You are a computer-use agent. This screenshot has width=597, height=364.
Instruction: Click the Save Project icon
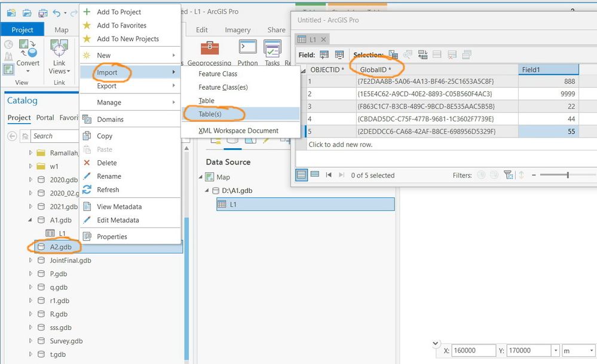pos(42,13)
